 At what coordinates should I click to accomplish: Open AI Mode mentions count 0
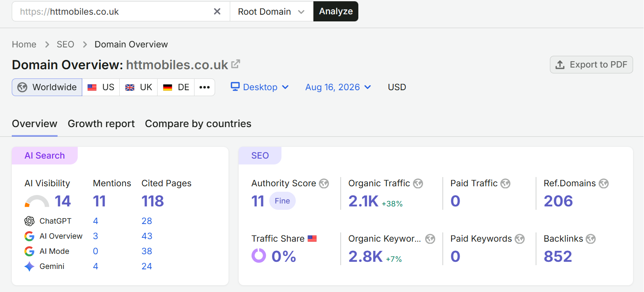click(x=95, y=251)
